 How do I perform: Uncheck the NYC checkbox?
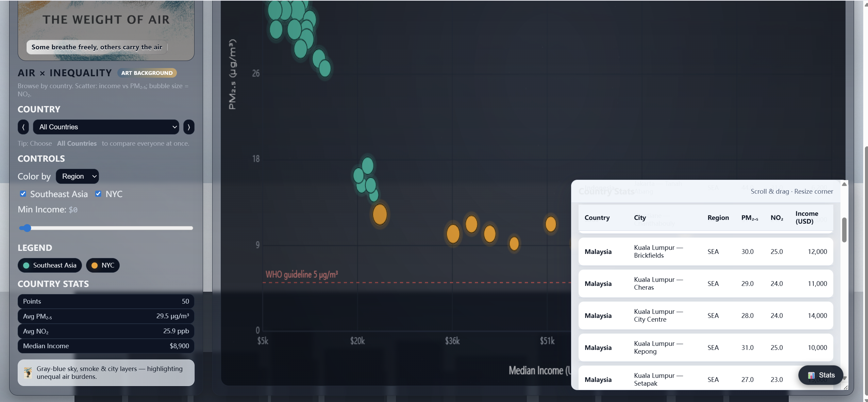click(98, 194)
